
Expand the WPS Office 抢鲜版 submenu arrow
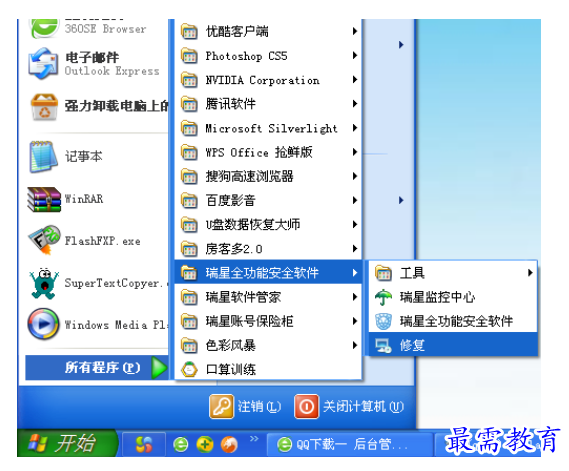tap(355, 152)
